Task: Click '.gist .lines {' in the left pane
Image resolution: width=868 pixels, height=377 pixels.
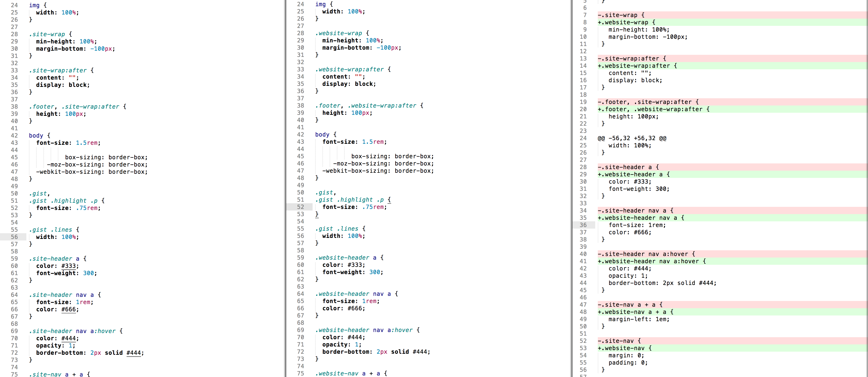Action: point(54,230)
